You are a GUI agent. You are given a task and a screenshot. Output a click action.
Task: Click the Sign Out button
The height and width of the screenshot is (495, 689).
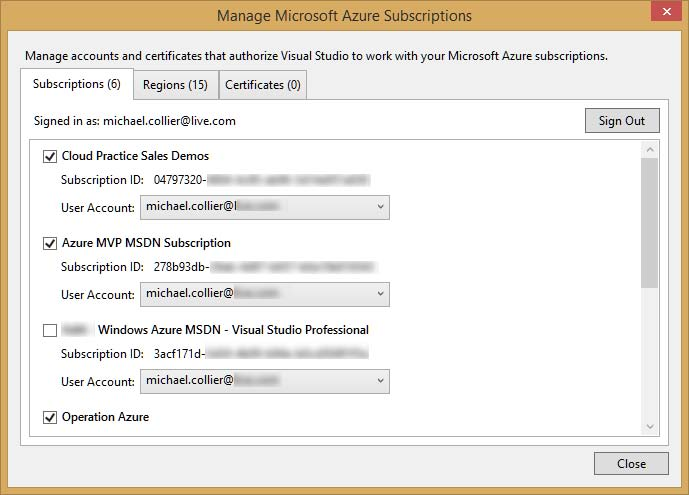pyautogui.click(x=621, y=121)
